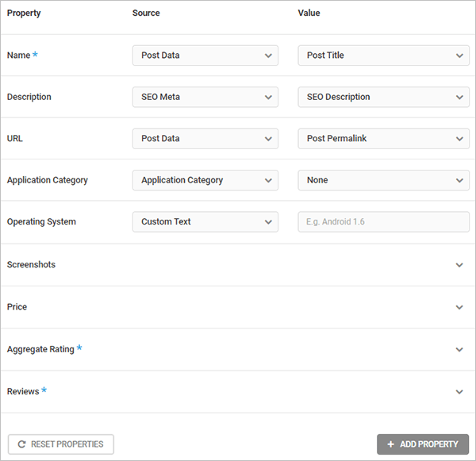Expand the Price section chevron
476x461 pixels.
(x=459, y=307)
